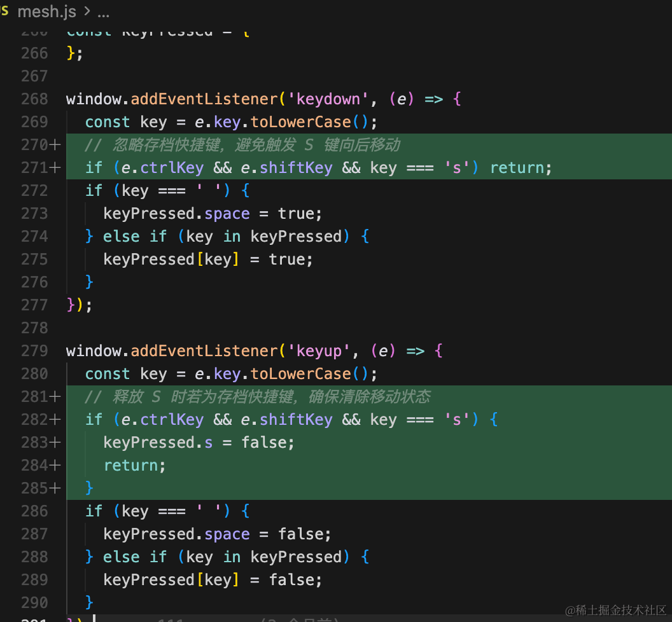Click the 'false' value on line 289
The height and width of the screenshot is (622, 672).
click(x=291, y=580)
